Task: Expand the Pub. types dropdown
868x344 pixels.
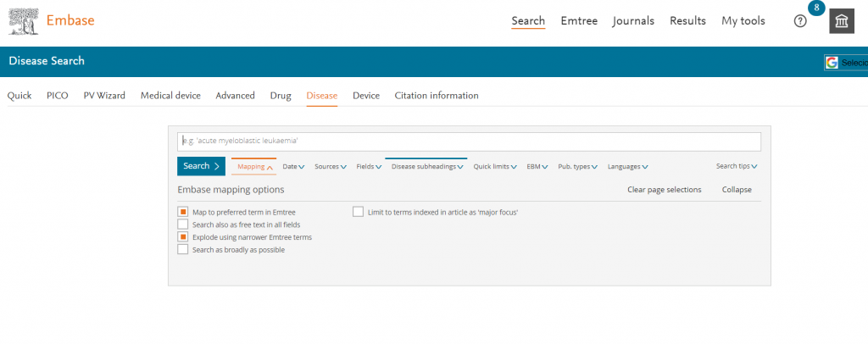Action: click(577, 167)
